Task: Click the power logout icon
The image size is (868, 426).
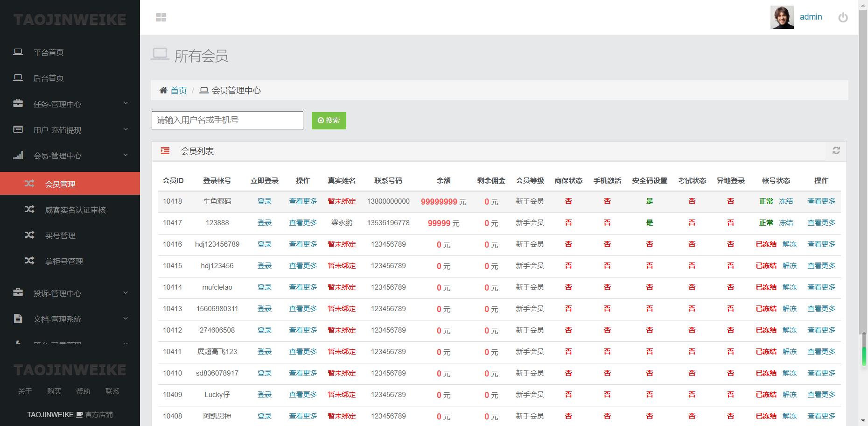Action: tap(843, 17)
